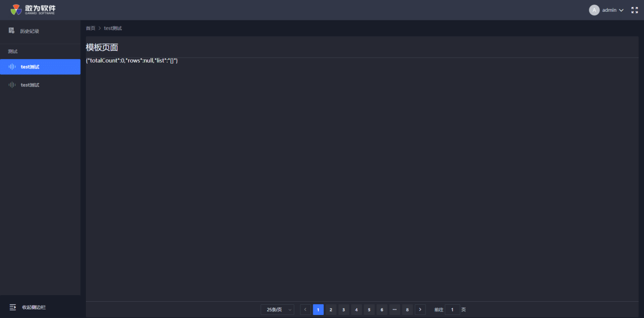
Task: Go to 首页 in the breadcrumb
Action: [x=90, y=28]
